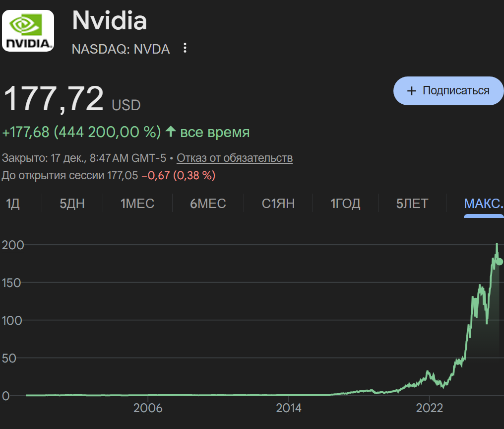Show the 1МЕС price chart
This screenshot has height=429, width=504.
click(x=137, y=204)
